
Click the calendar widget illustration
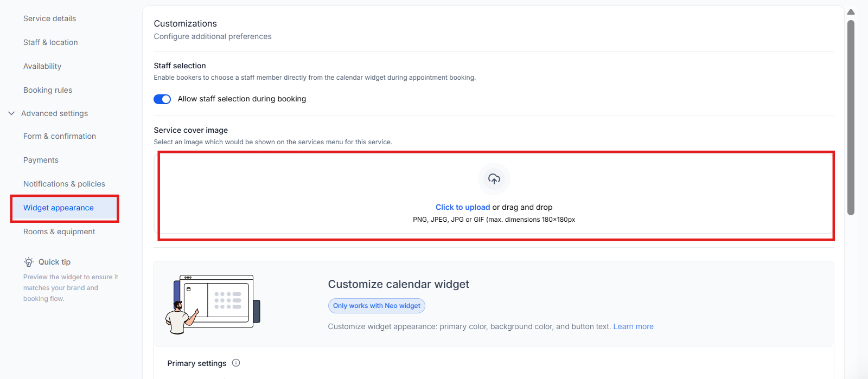coord(213,304)
